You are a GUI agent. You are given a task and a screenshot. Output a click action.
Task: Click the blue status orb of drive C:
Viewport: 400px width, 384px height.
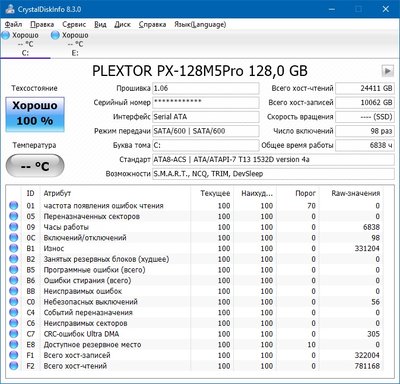click(x=6, y=35)
